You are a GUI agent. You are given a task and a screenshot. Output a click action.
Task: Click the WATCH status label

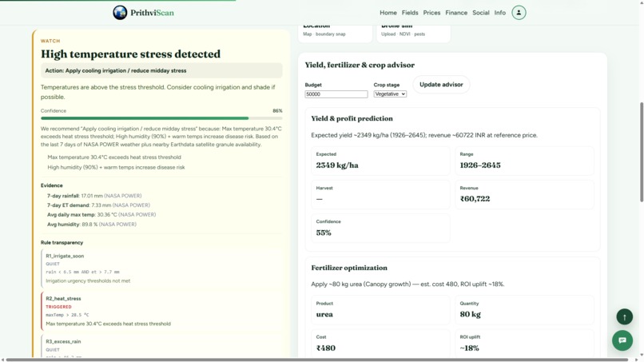click(50, 41)
